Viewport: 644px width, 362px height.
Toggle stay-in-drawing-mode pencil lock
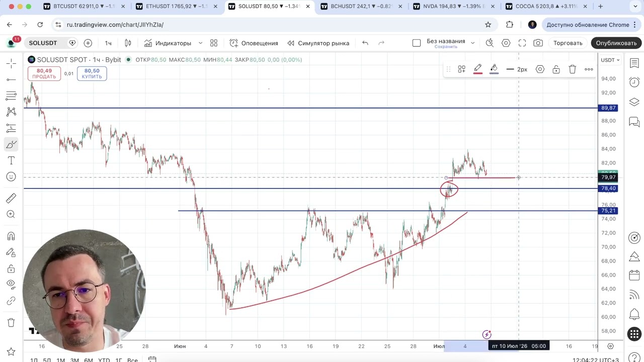pyautogui.click(x=11, y=252)
